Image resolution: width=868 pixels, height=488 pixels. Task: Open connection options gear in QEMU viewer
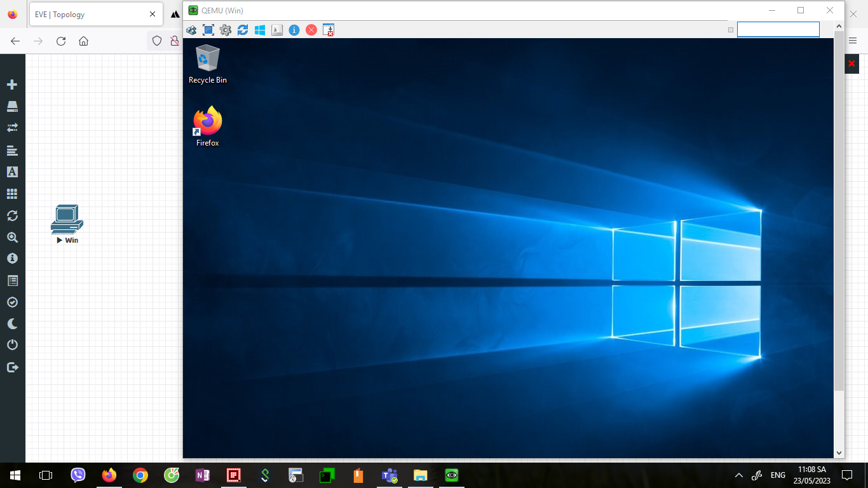pos(226,30)
